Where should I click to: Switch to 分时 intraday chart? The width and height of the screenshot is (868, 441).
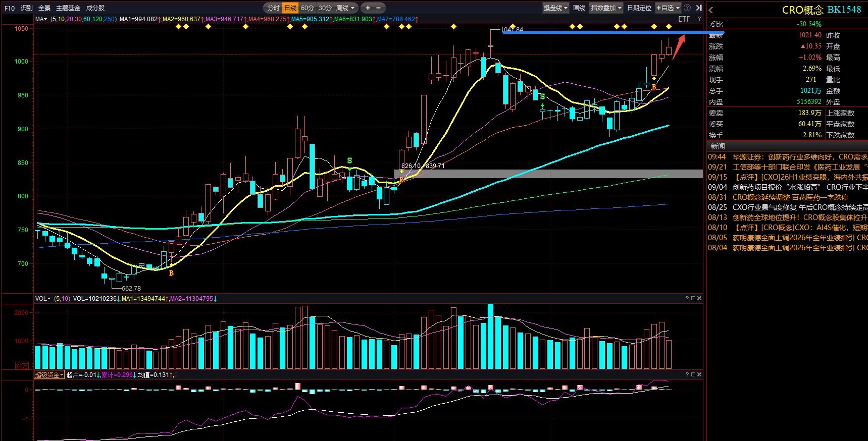click(x=273, y=8)
